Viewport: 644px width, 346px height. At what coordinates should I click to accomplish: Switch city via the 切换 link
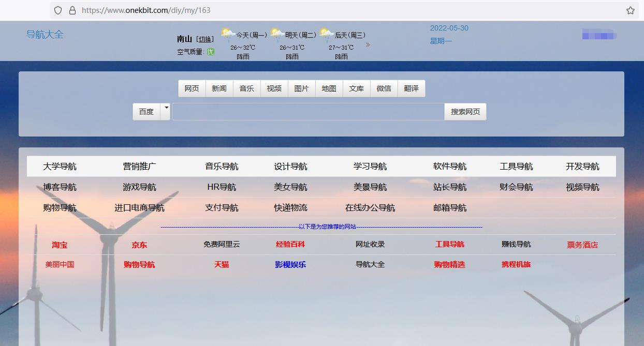205,39
